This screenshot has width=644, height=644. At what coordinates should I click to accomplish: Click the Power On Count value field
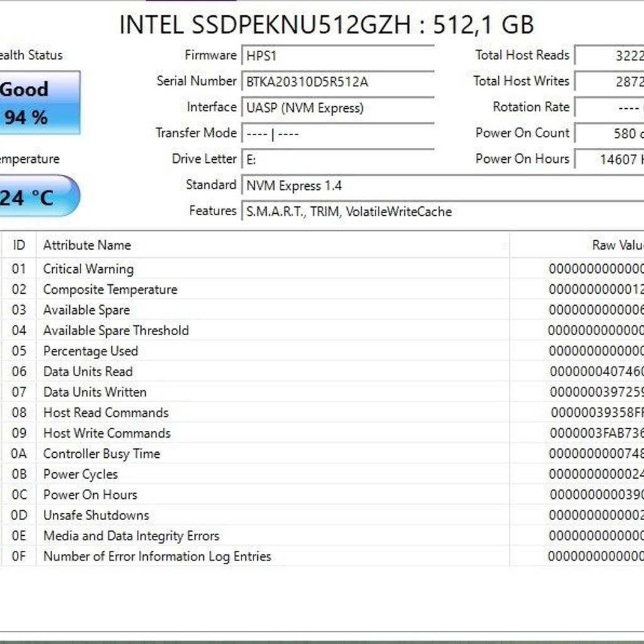point(609,133)
